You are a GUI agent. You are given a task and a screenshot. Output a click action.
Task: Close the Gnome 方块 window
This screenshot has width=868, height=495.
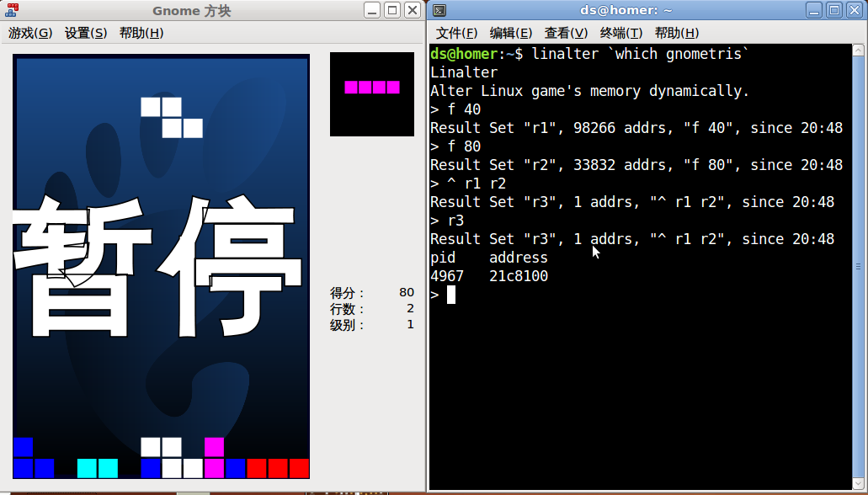(413, 10)
